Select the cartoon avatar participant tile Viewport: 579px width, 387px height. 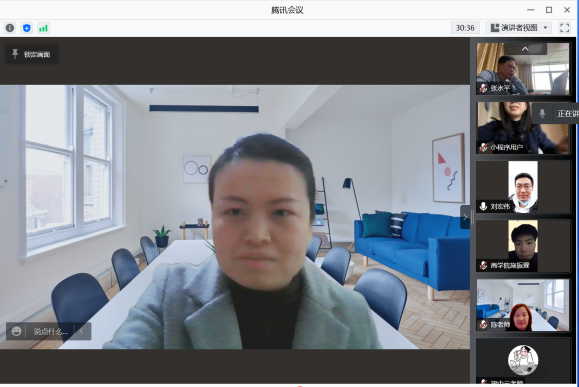pos(523,360)
